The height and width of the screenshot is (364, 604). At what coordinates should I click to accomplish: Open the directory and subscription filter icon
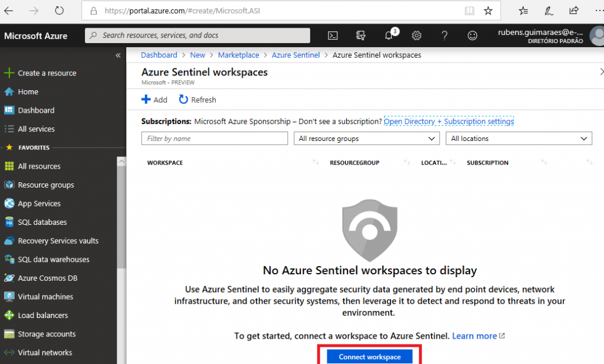pyautogui.click(x=361, y=35)
